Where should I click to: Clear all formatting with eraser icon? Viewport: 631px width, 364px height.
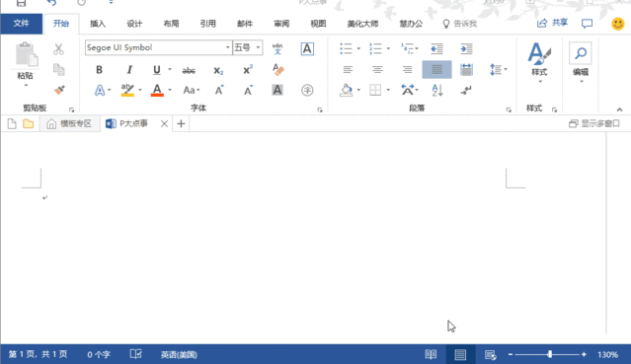coord(278,70)
